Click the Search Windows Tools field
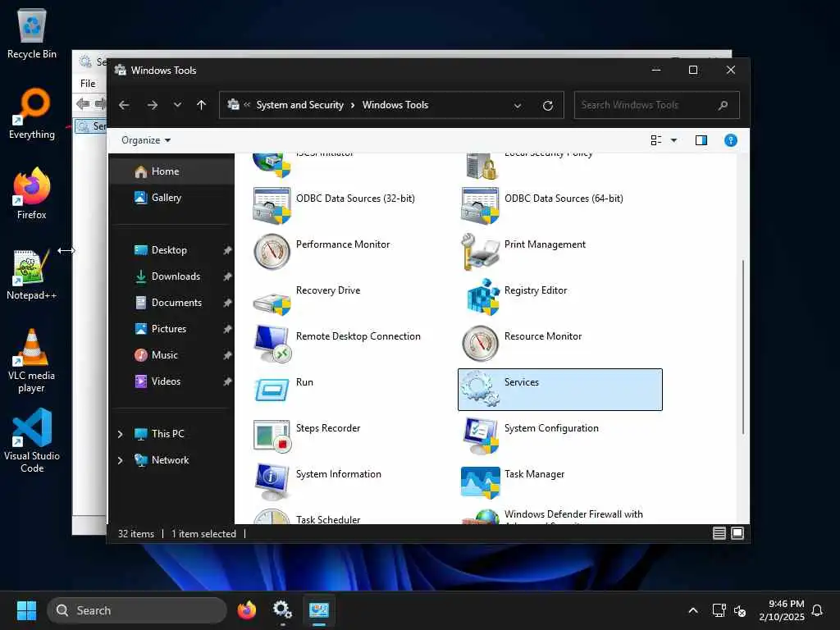 (x=657, y=105)
